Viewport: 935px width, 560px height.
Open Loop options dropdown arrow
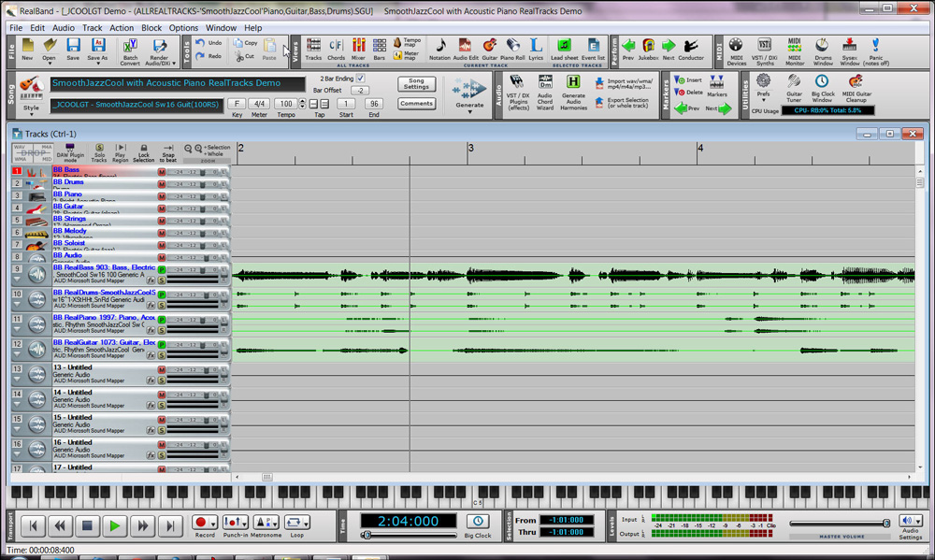pyautogui.click(x=306, y=524)
